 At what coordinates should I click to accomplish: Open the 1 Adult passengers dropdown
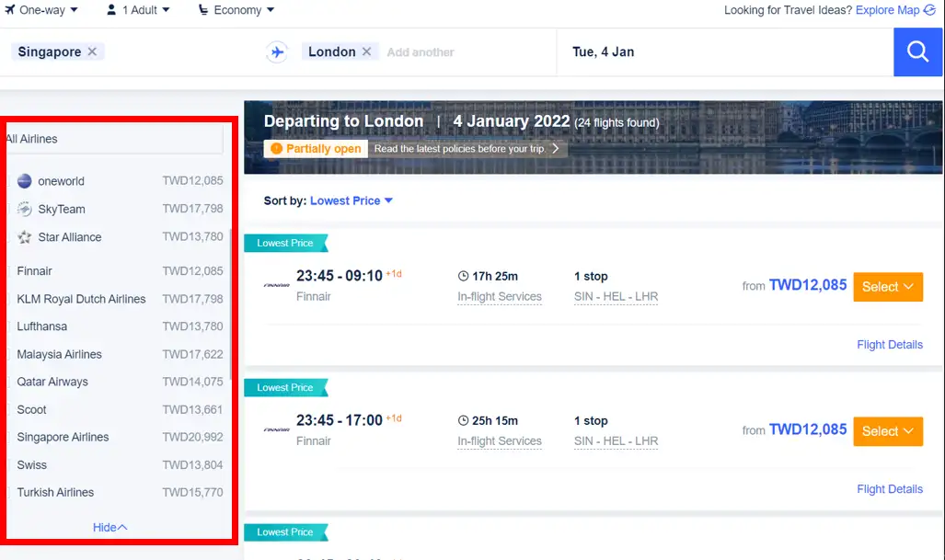pos(138,9)
